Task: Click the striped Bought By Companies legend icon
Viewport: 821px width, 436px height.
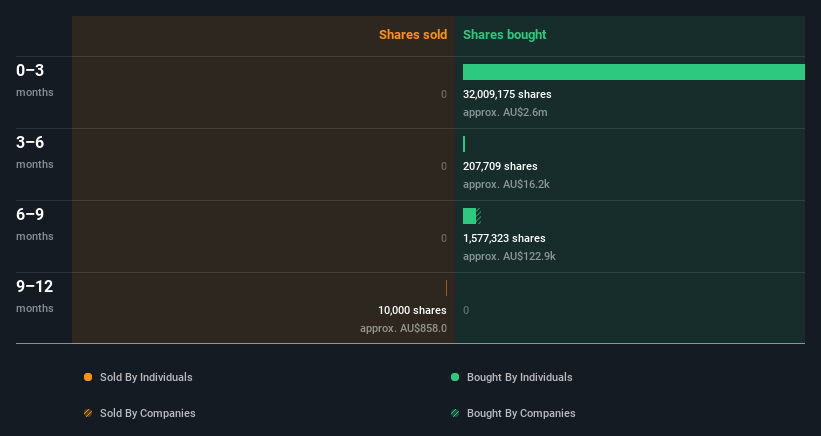Action: (x=455, y=413)
